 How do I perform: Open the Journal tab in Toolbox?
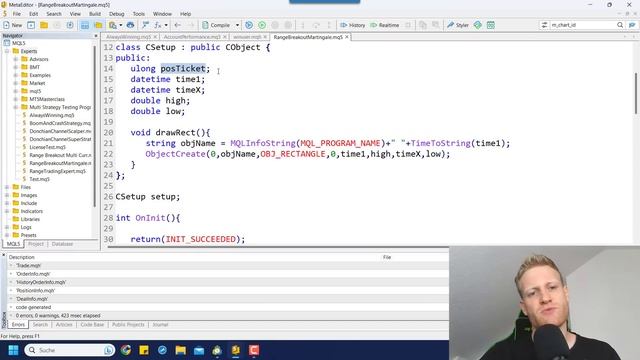point(160,325)
